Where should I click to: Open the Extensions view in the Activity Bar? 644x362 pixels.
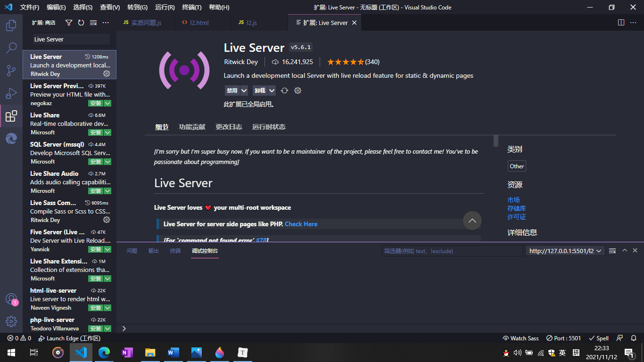pyautogui.click(x=11, y=116)
